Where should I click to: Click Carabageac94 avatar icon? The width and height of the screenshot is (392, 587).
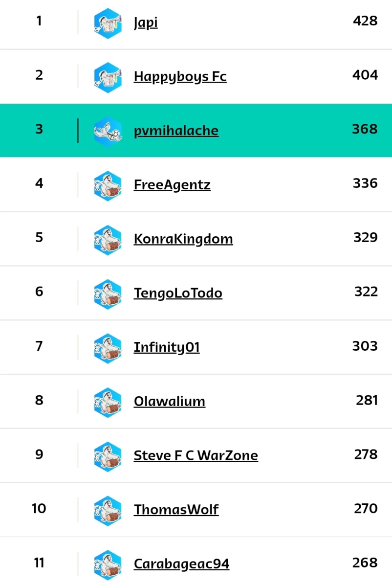[x=108, y=565]
